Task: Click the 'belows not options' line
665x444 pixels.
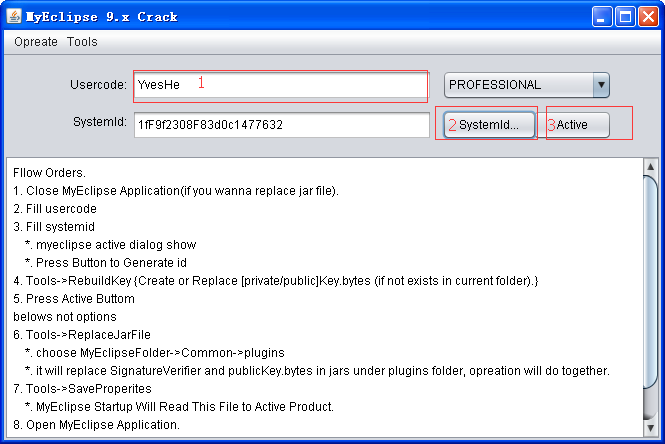Action: click(64, 317)
